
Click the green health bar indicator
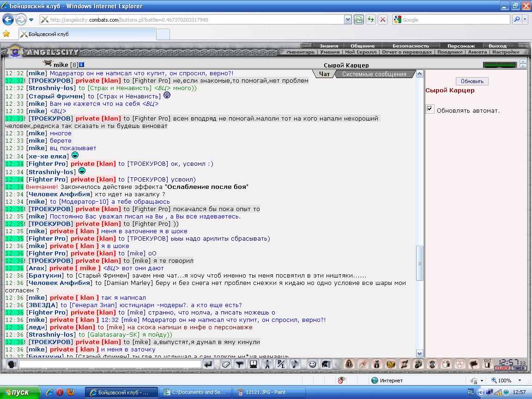(x=500, y=65)
